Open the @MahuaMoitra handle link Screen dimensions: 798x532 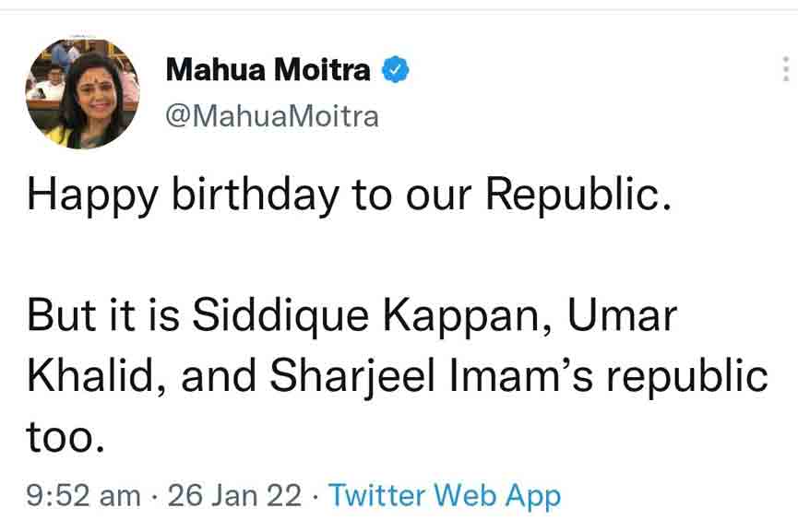(x=271, y=116)
